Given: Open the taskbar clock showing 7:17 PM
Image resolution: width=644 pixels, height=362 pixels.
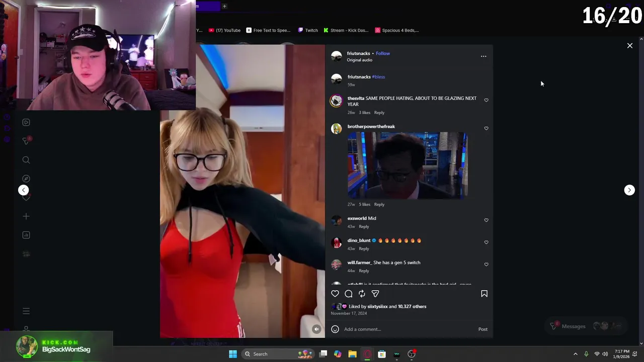Looking at the screenshot, I should click(x=622, y=354).
